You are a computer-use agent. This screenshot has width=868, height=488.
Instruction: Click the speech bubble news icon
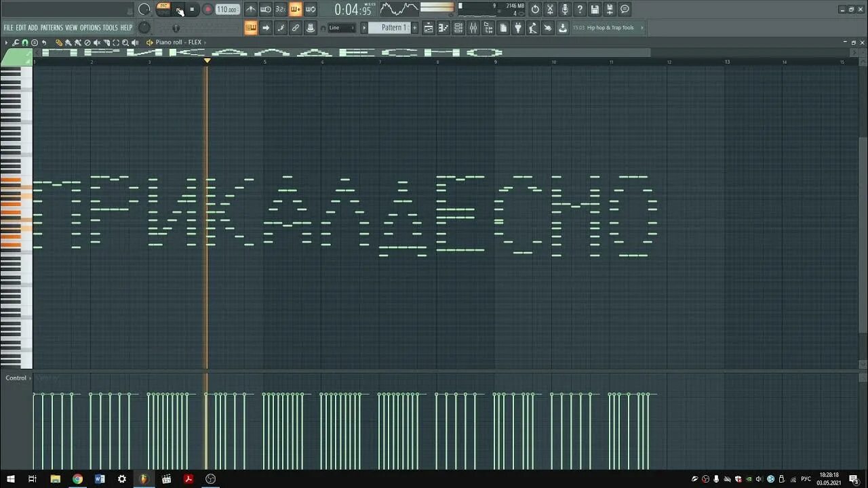(625, 9)
